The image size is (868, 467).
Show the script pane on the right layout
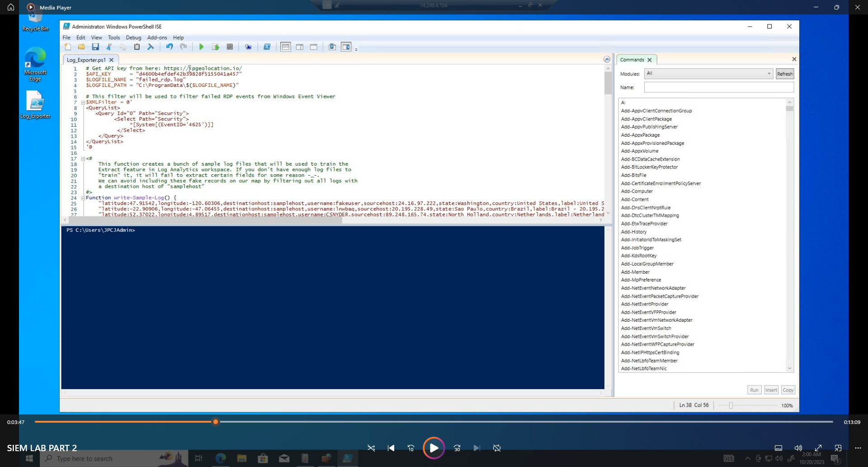tap(300, 47)
